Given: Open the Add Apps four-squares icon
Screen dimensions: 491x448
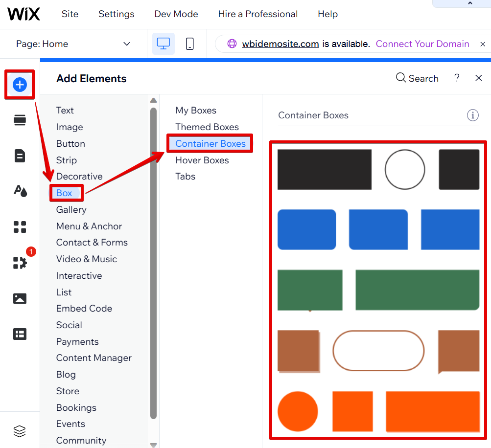Looking at the screenshot, I should pyautogui.click(x=20, y=227).
